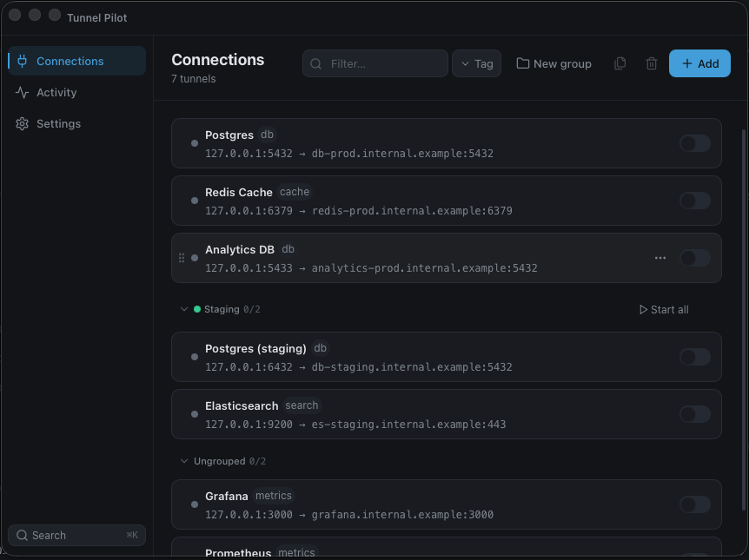Select the Grafana connection name
Viewport: 749px width, 560px height.
click(x=227, y=496)
